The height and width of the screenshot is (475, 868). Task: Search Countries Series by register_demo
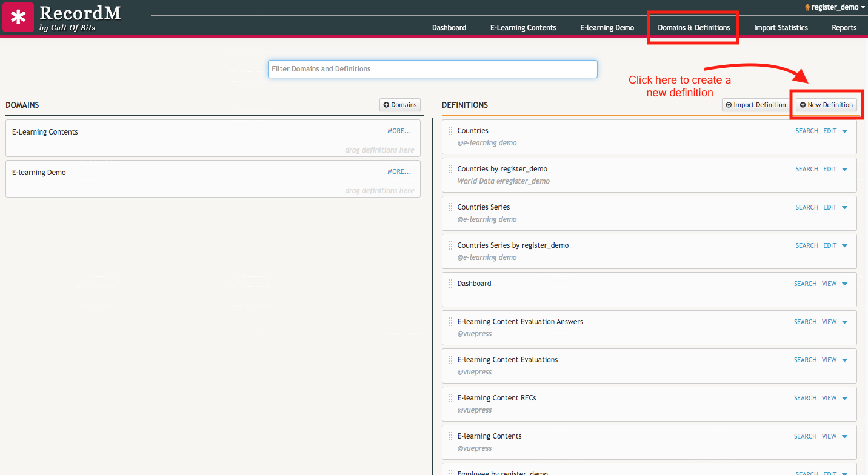pos(807,245)
